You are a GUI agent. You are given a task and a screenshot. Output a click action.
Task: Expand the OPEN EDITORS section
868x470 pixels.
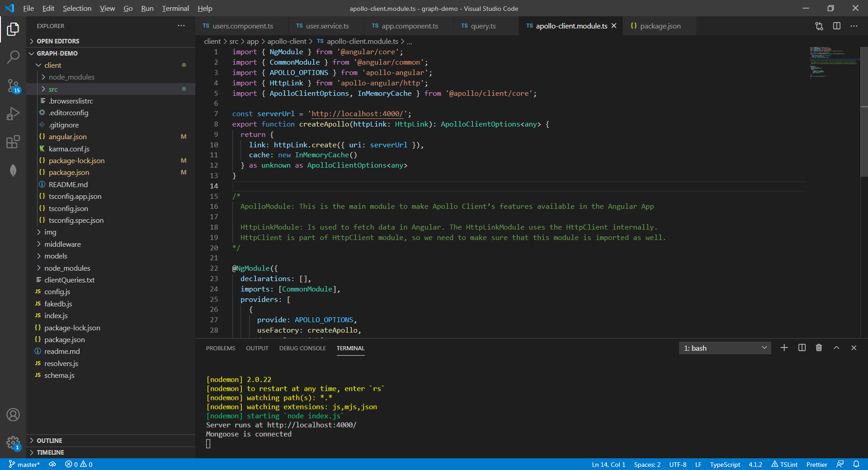pos(111,41)
